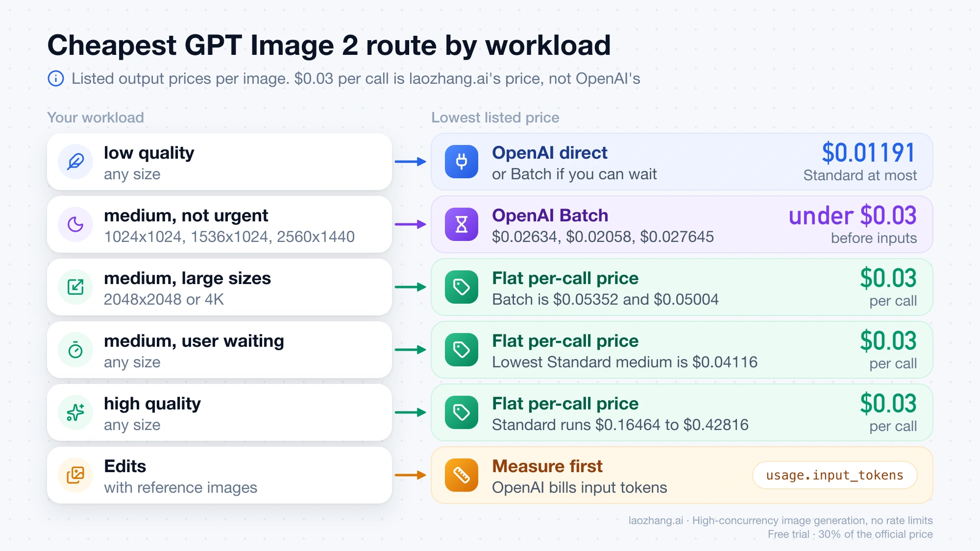
Task: Click the feather icon for low quality
Action: [x=75, y=162]
